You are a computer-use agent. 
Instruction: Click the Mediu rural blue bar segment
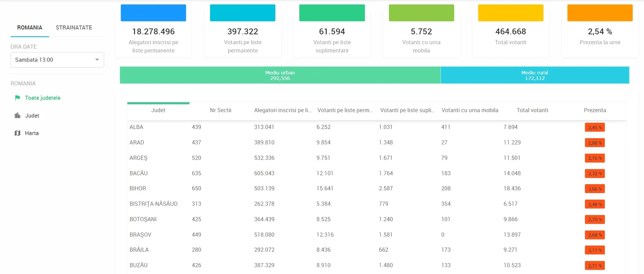coord(535,75)
